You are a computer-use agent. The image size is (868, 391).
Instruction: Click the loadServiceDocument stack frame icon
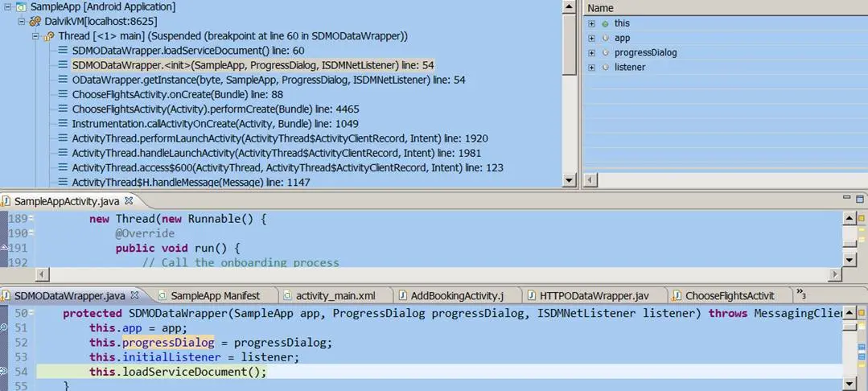click(63, 51)
